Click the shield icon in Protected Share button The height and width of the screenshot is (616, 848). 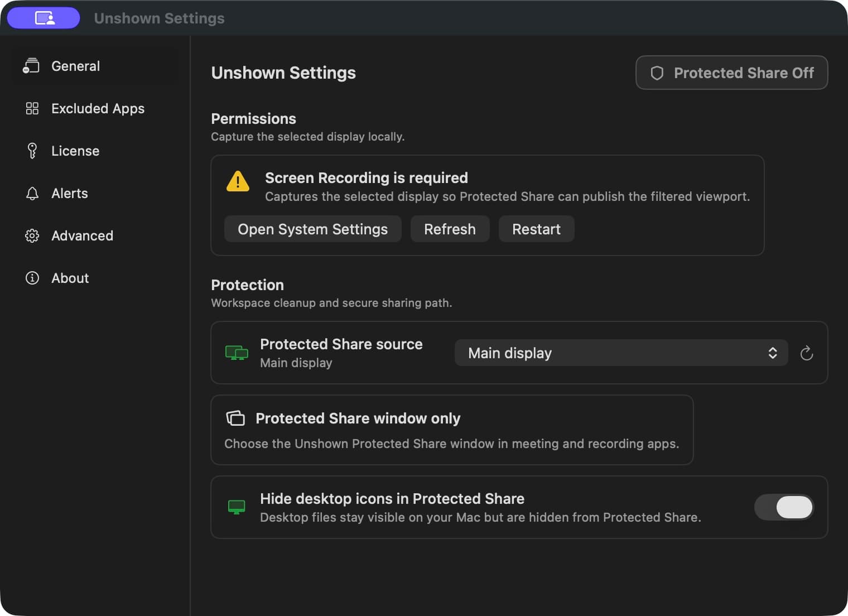pos(657,73)
